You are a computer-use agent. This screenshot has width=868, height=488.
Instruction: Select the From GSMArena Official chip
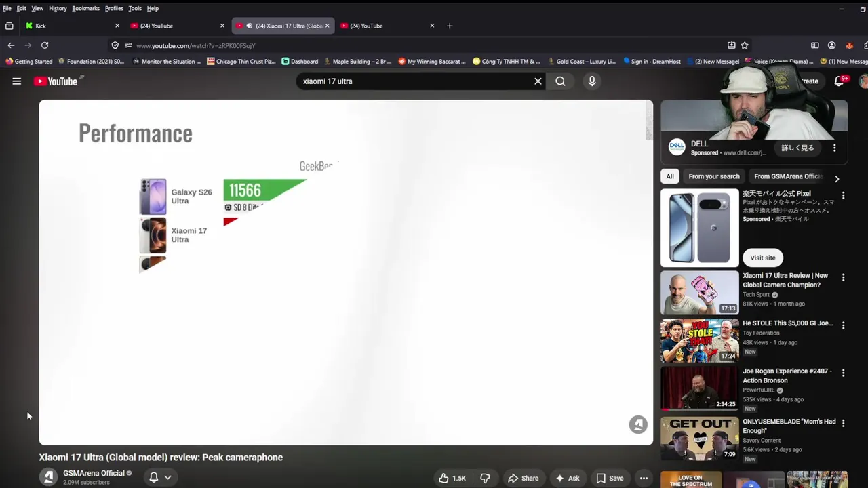point(788,176)
